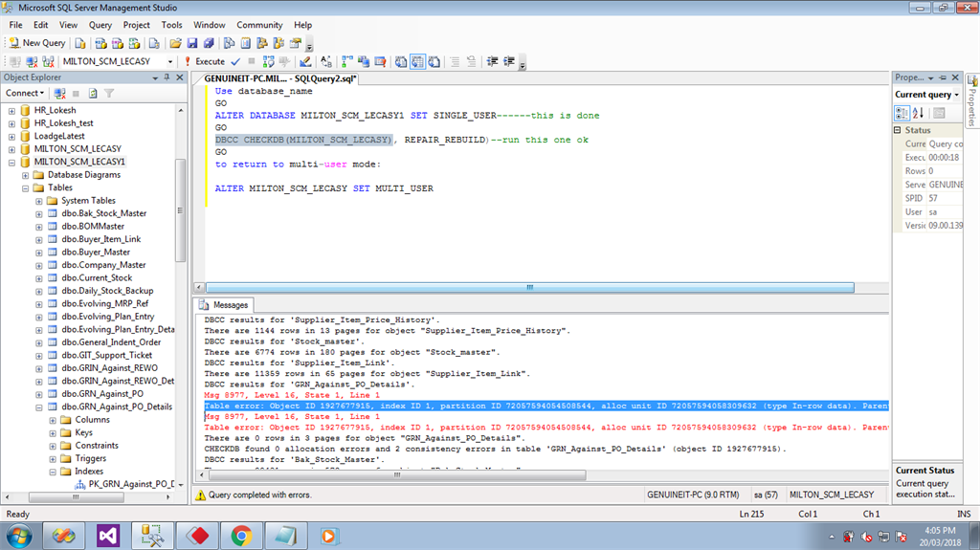Open the Connect dropdown in Object Explorer

(25, 93)
